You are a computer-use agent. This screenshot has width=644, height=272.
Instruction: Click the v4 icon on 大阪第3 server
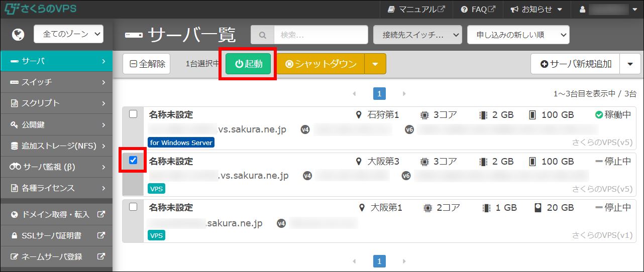[x=307, y=176]
